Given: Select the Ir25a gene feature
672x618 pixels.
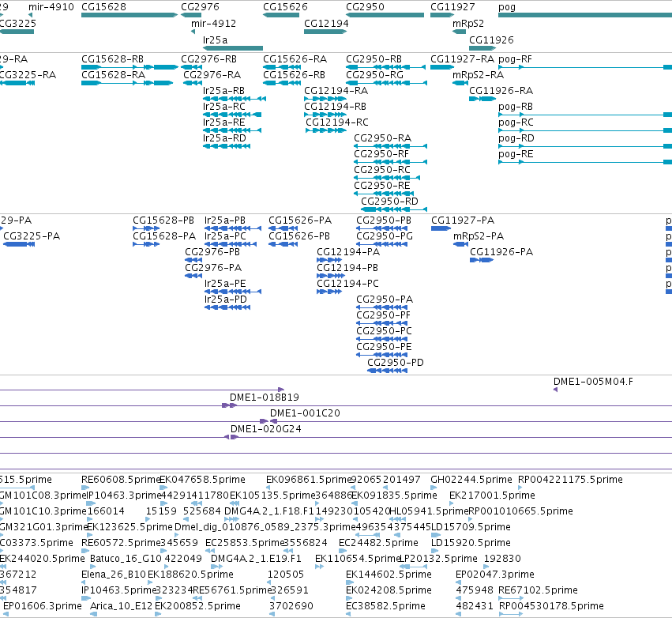Looking at the screenshot, I should 233,48.
